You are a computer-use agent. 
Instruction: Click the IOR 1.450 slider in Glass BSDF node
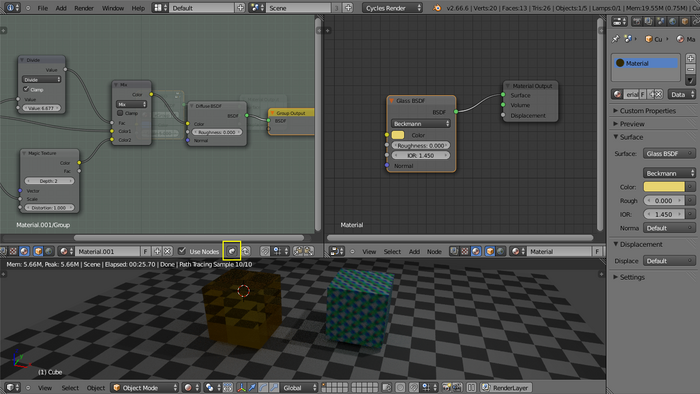421,155
